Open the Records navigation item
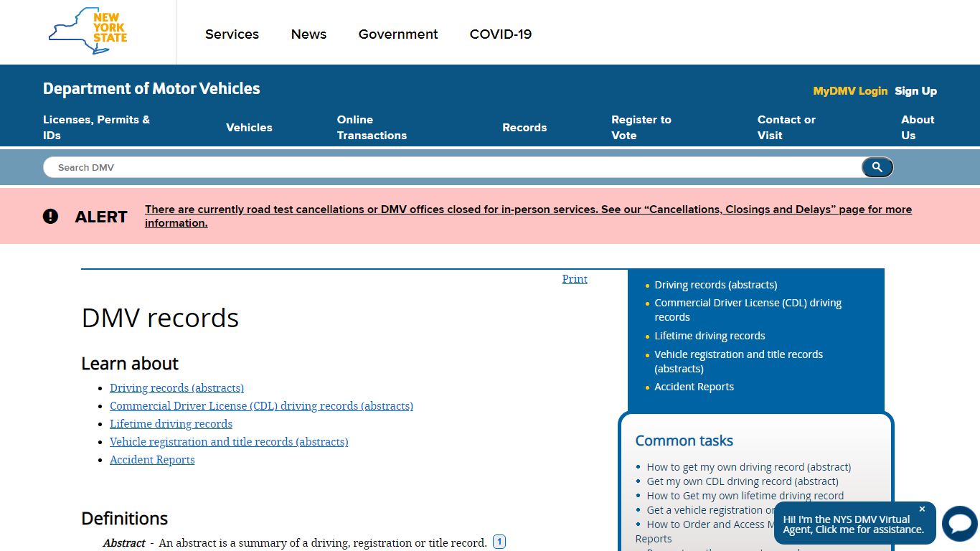 pyautogui.click(x=524, y=128)
